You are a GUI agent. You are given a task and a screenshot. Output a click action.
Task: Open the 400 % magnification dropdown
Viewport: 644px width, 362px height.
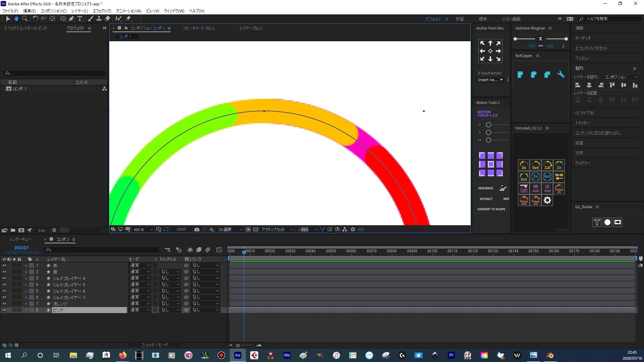(x=143, y=230)
